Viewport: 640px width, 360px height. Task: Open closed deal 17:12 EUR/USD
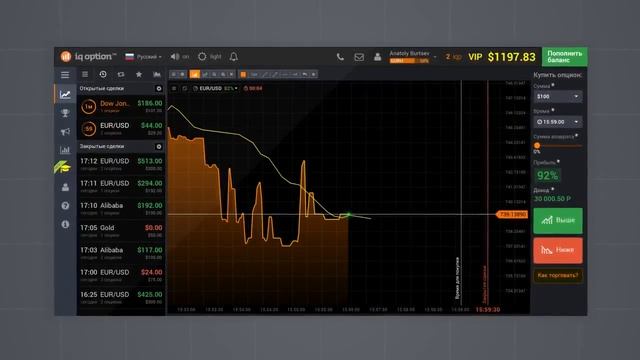click(121, 164)
